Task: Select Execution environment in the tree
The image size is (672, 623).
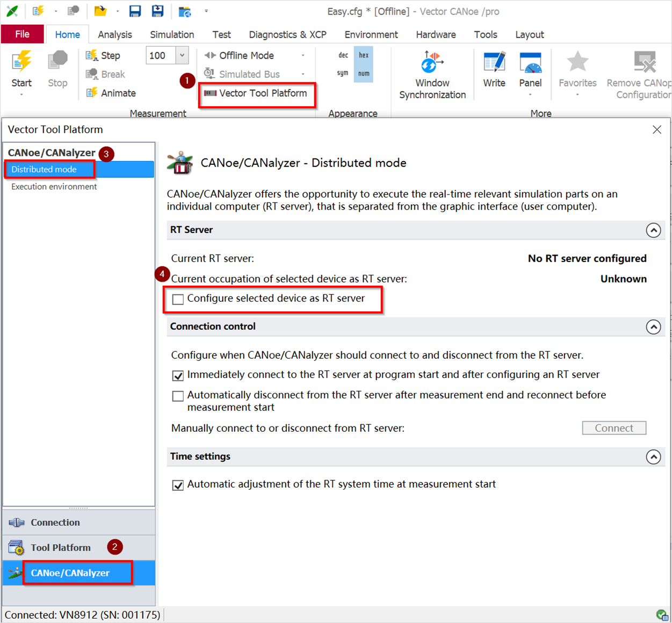Action: click(54, 186)
